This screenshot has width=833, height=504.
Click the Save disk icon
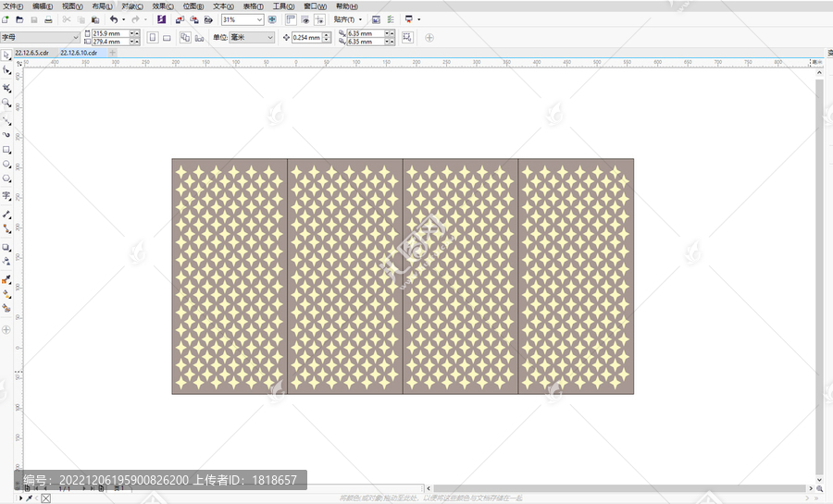click(34, 19)
